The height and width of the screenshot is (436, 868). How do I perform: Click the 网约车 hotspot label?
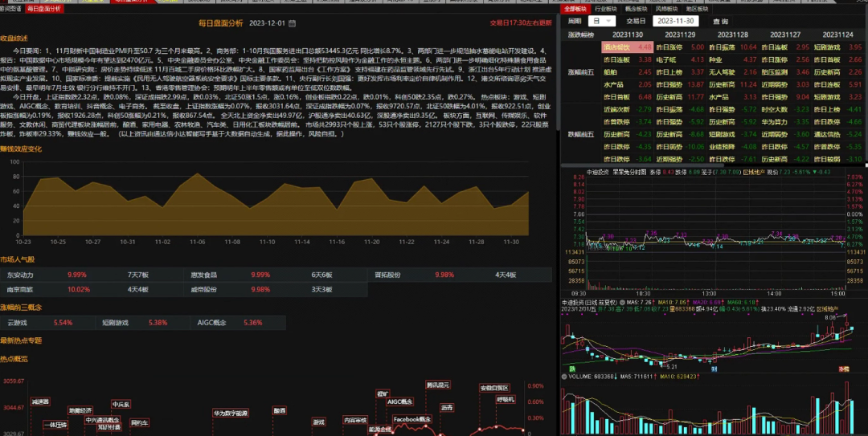pos(140,423)
